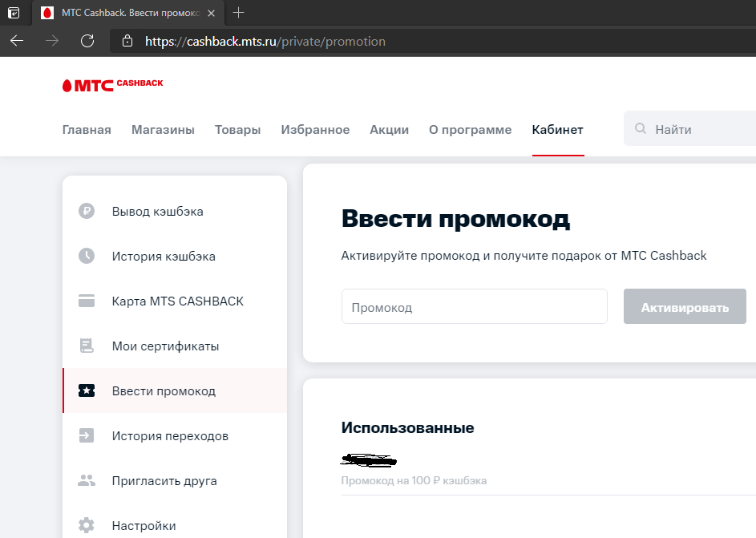
Task: Click the invite friend people icon
Action: (87, 480)
